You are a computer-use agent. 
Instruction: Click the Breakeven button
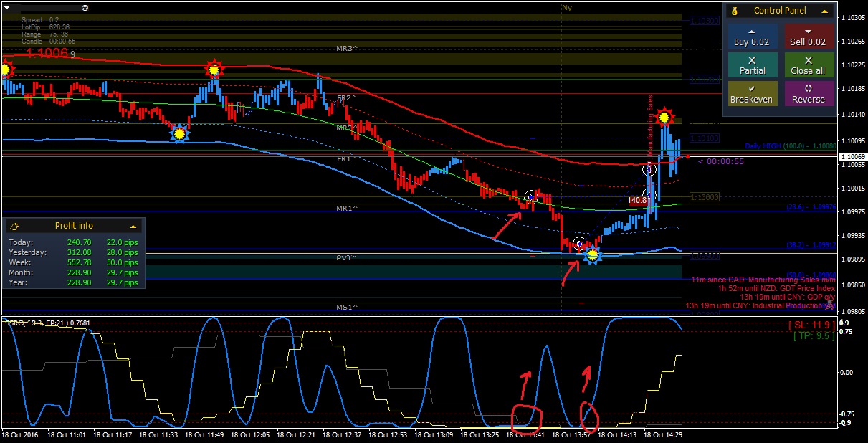[751, 94]
